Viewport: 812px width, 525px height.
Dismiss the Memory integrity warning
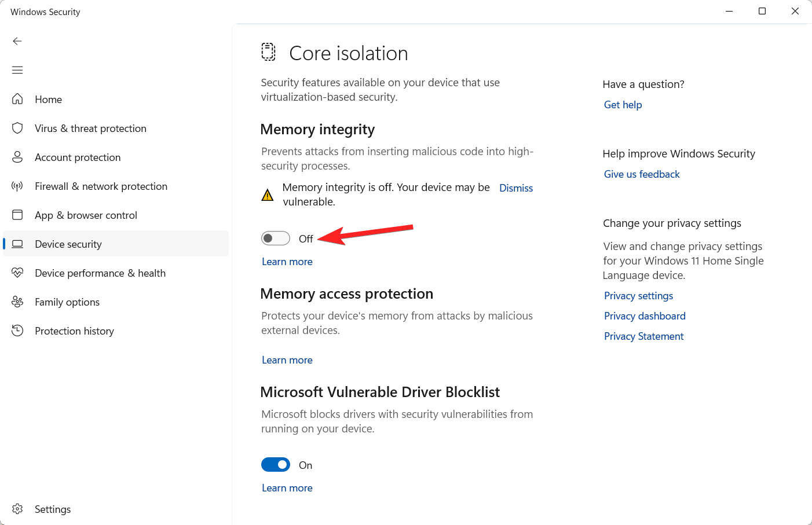click(515, 188)
